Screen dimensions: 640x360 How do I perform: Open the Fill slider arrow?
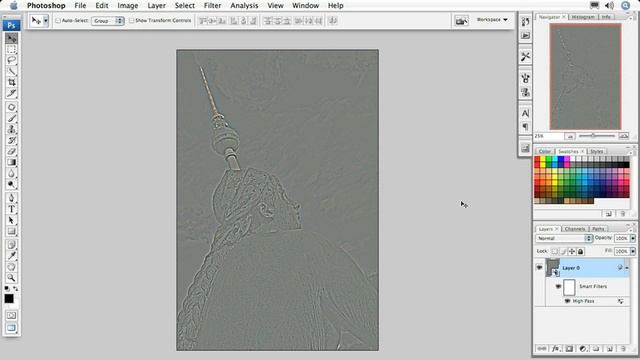click(x=633, y=251)
